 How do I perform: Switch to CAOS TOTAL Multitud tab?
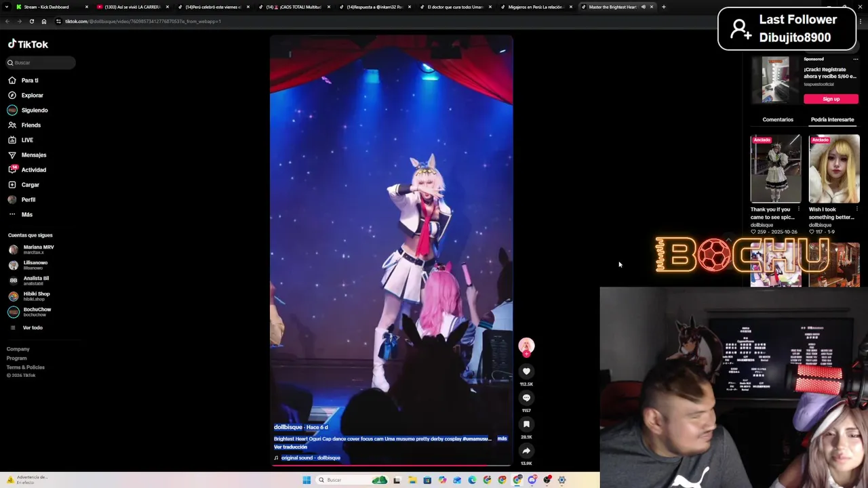pos(294,7)
